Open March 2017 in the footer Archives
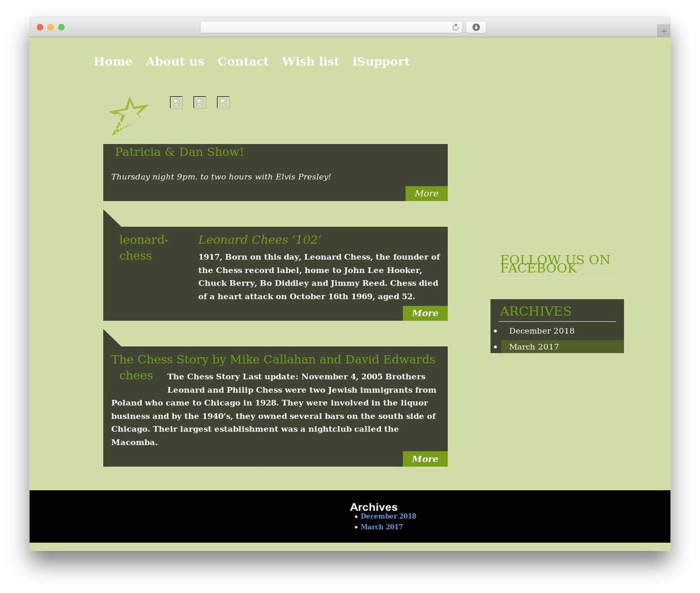The width and height of the screenshot is (700, 593). click(382, 527)
